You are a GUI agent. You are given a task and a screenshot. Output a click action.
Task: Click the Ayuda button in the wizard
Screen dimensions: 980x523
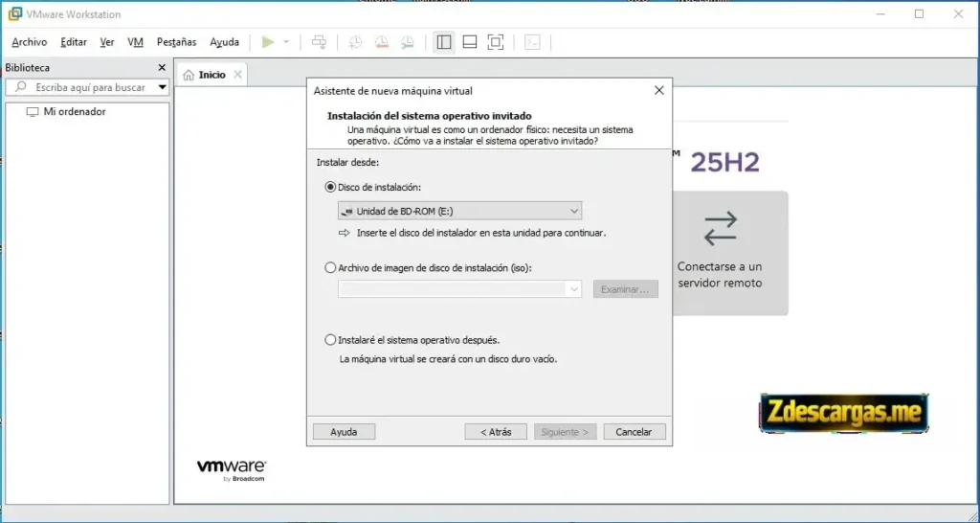pyautogui.click(x=344, y=432)
